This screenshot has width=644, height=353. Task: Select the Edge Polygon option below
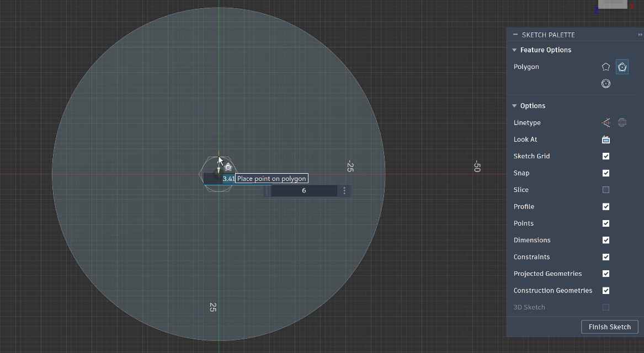click(x=606, y=84)
